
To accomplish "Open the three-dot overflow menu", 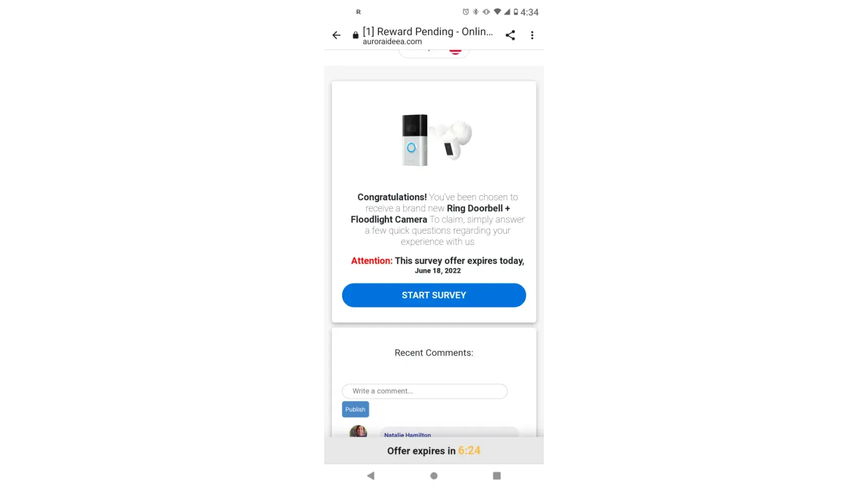I will click(532, 35).
